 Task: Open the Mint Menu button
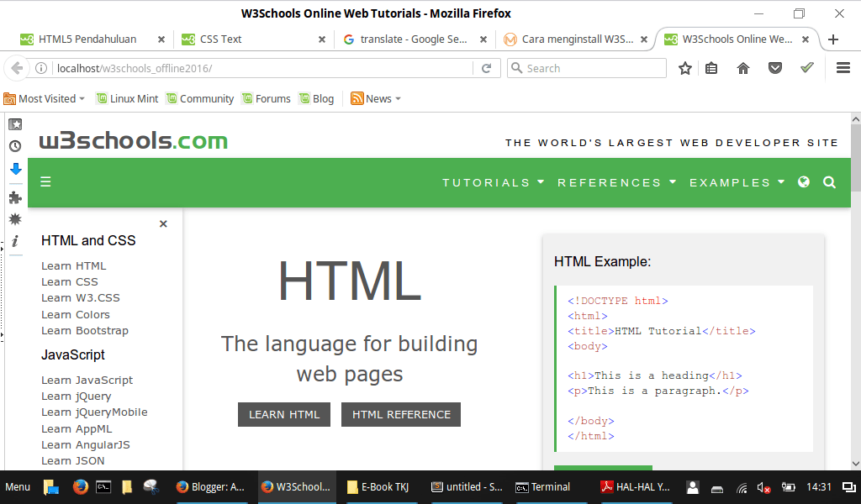[18, 487]
